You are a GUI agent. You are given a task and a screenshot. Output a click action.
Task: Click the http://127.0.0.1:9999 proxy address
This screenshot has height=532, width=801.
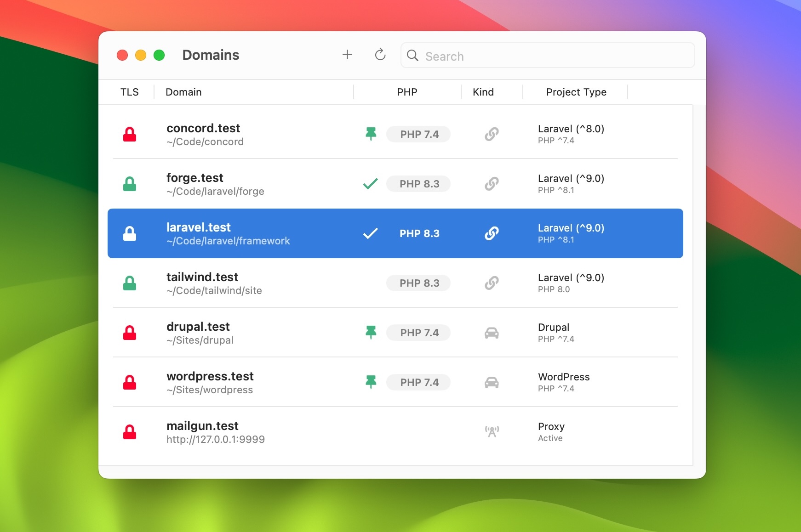coord(216,440)
